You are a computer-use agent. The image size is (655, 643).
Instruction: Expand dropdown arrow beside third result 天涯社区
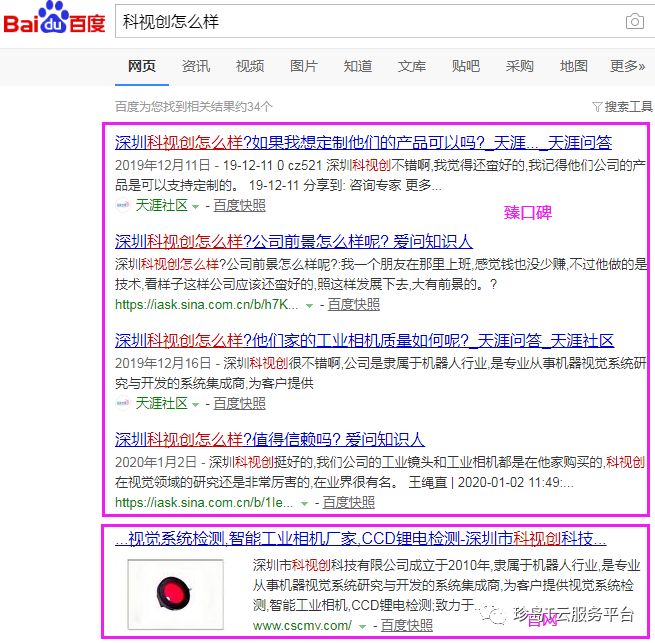pos(195,404)
